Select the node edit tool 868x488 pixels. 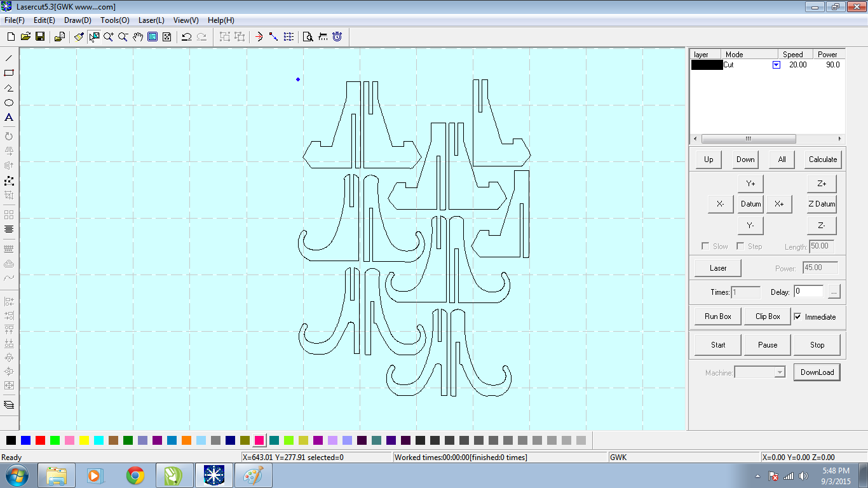click(9, 181)
